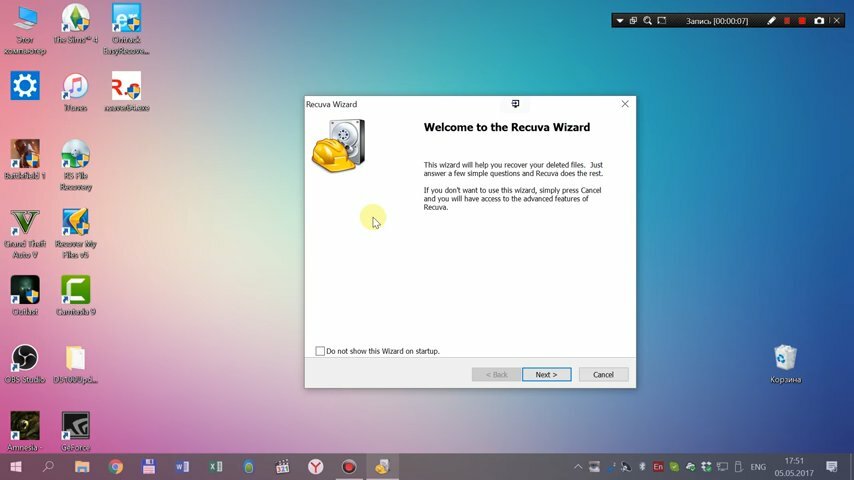Screen dimensions: 854x480
Task: Click the window-select icon in recorder bar
Action: click(x=633, y=21)
